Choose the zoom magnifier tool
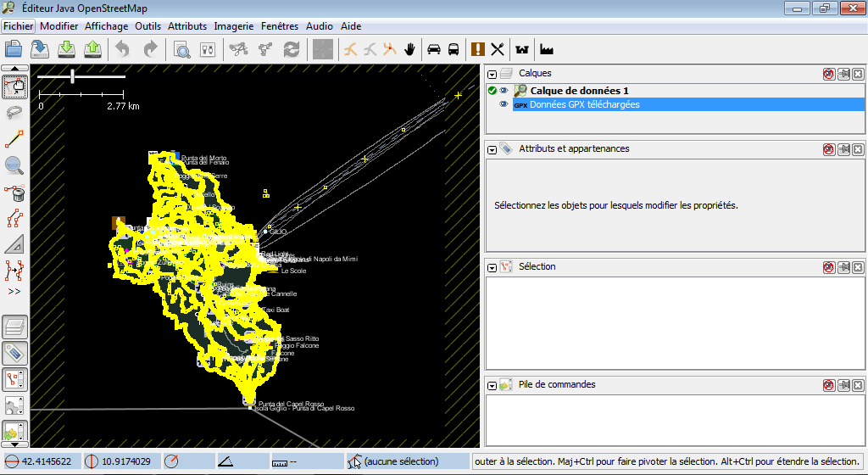868x475 pixels. coord(14,166)
